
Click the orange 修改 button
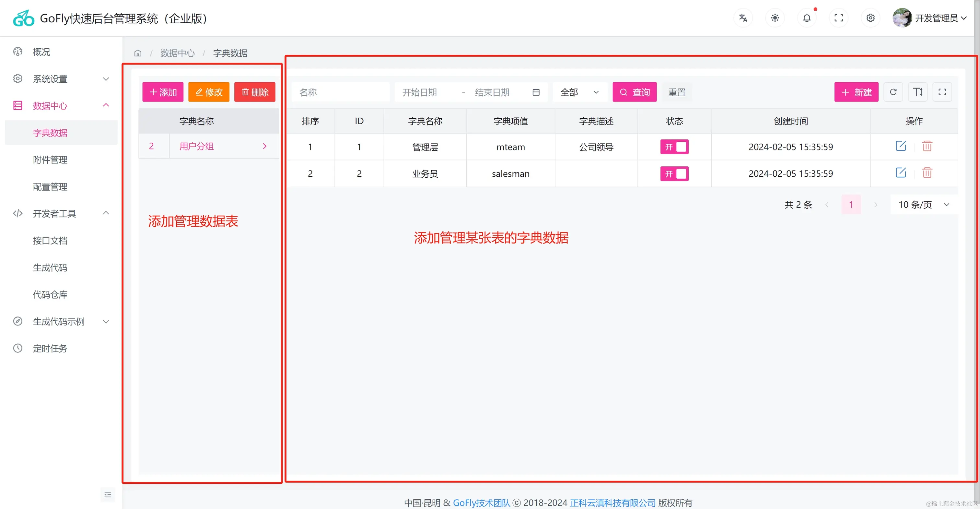pos(208,92)
